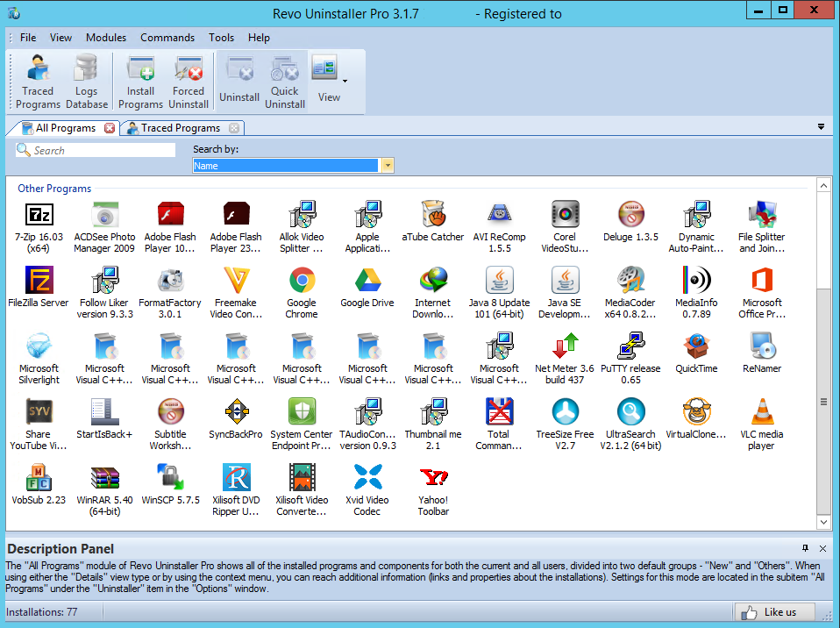Click the program list scroll down arrow

823,523
